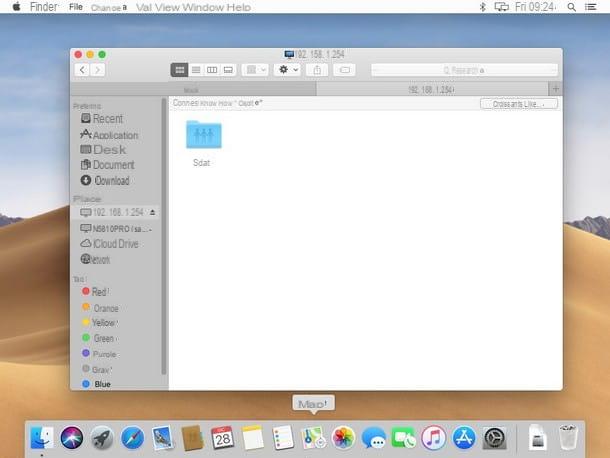
Task: Select the 192.168.1.254 tab
Action: pos(432,90)
